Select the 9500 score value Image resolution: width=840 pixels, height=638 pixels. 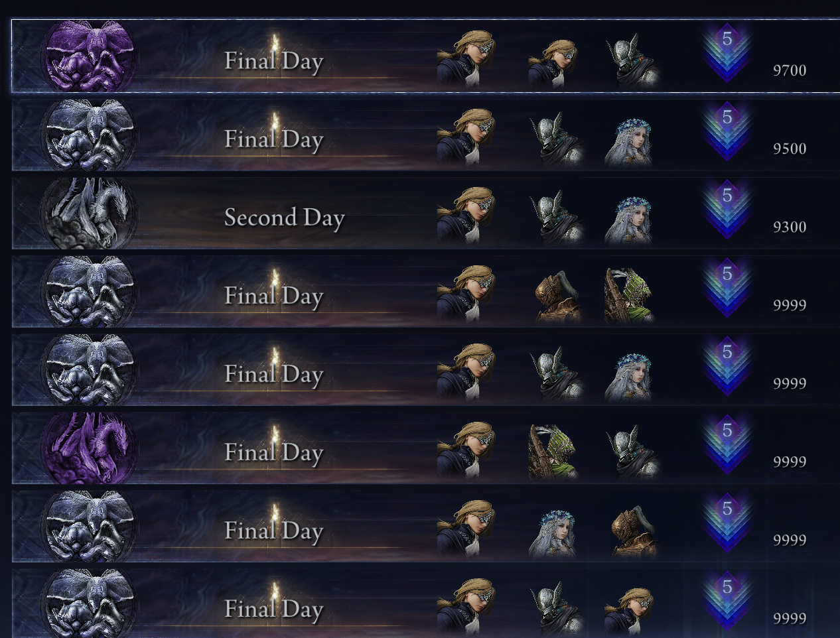[x=790, y=149]
